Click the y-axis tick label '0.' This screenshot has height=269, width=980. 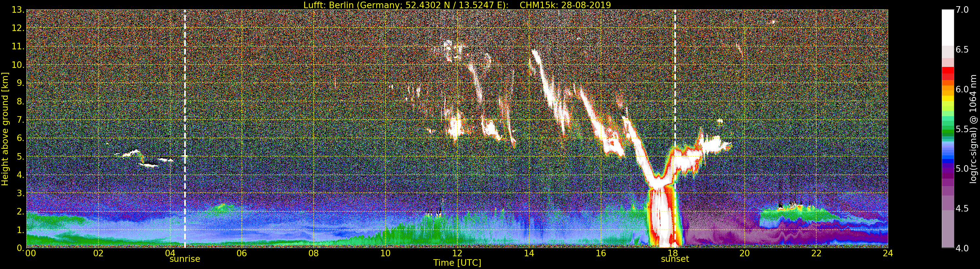20,248
